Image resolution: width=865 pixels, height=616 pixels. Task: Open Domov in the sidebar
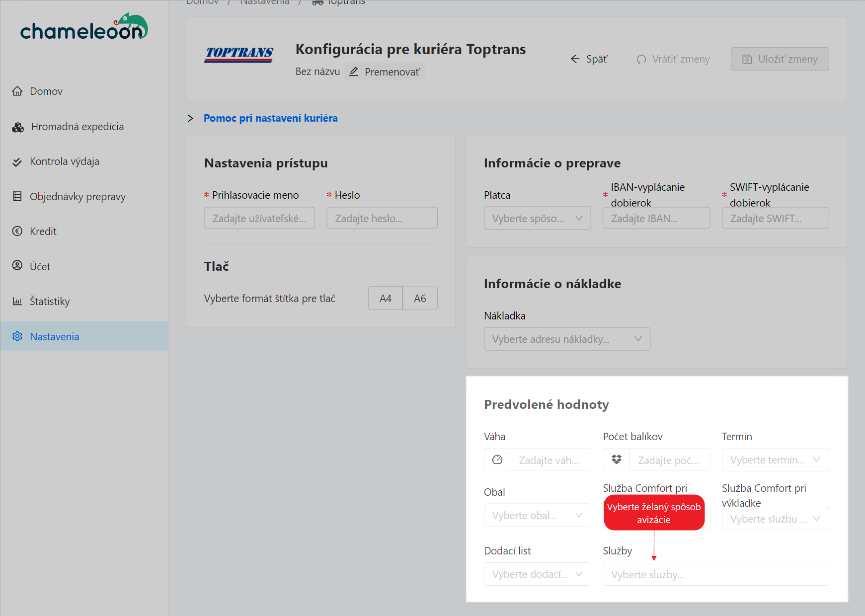[x=84, y=91]
